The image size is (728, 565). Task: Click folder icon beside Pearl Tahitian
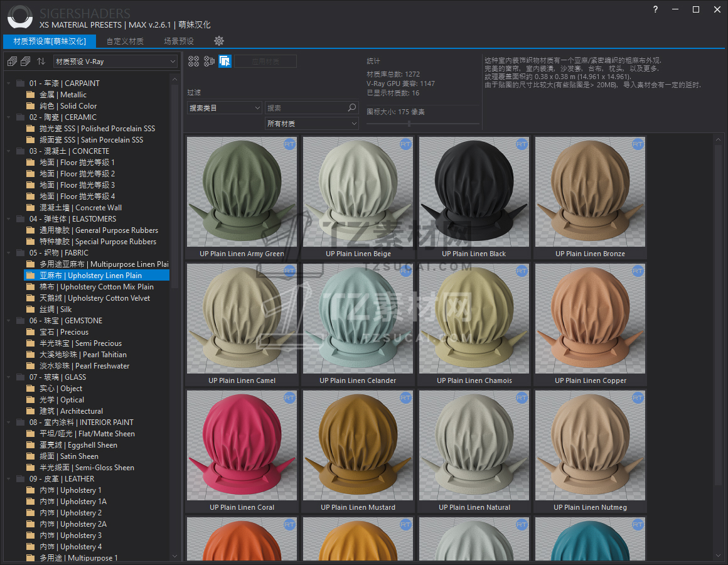31,355
